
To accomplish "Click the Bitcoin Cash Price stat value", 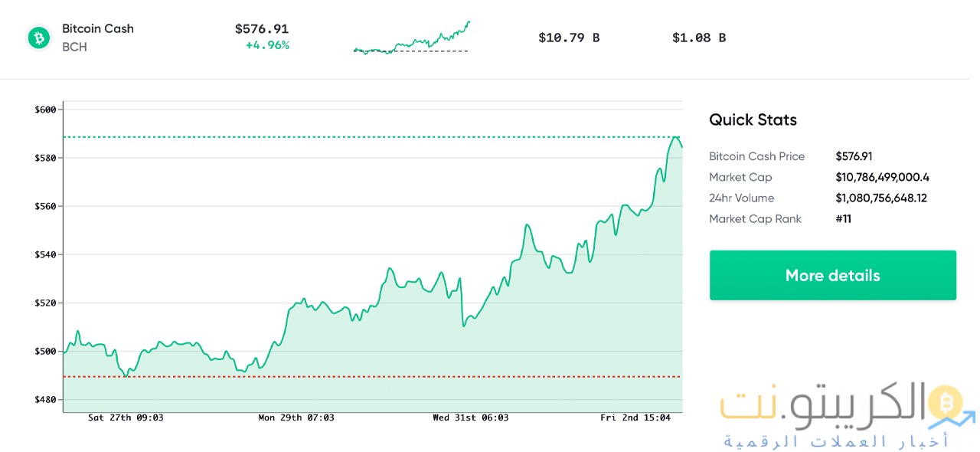I will pyautogui.click(x=854, y=156).
